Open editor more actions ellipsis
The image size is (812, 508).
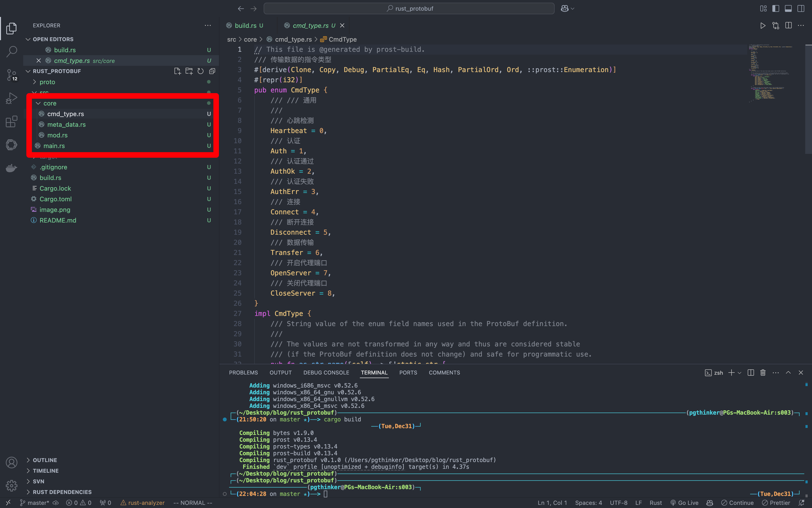click(x=801, y=26)
